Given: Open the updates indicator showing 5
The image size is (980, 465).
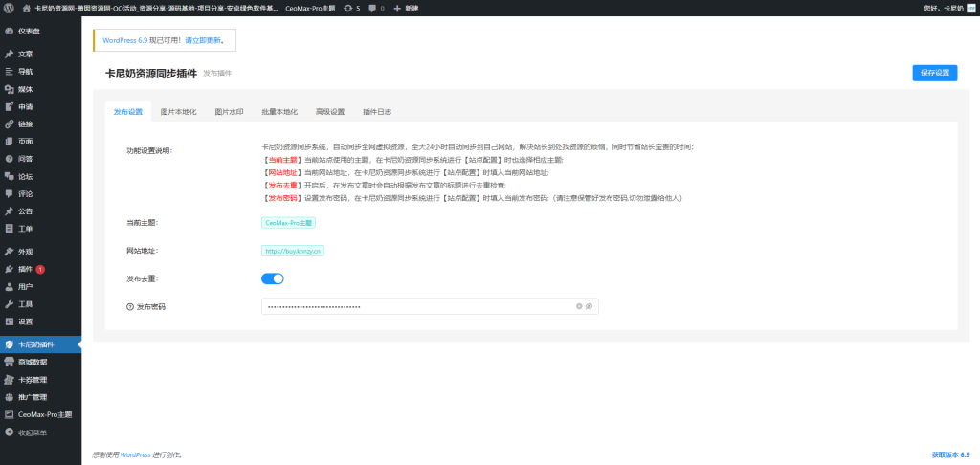Looking at the screenshot, I should click(351, 8).
